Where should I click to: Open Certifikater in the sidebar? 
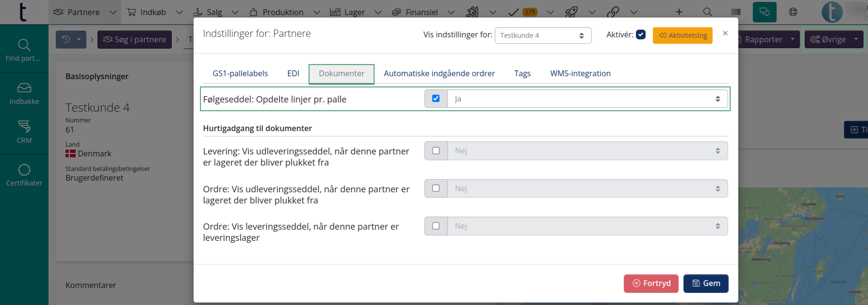tap(24, 175)
